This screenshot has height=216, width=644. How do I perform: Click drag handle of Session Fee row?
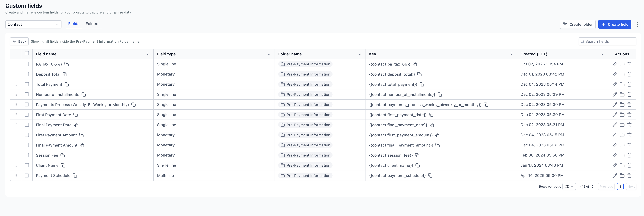[15, 155]
